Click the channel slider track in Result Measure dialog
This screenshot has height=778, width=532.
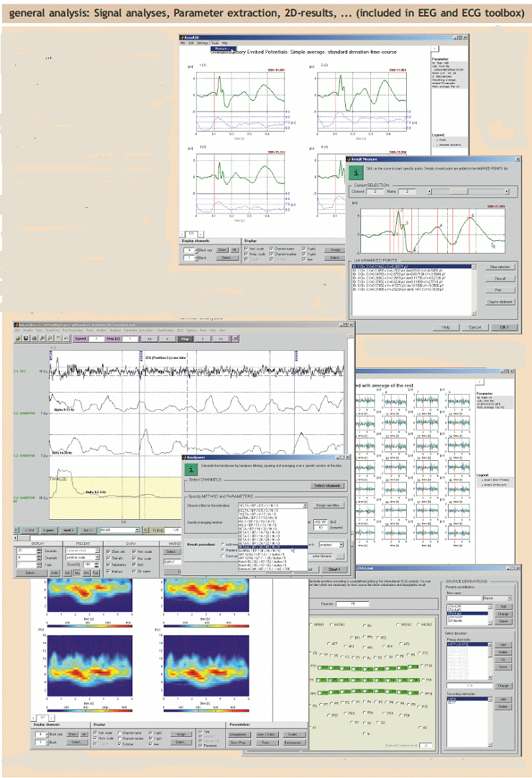(x=469, y=191)
